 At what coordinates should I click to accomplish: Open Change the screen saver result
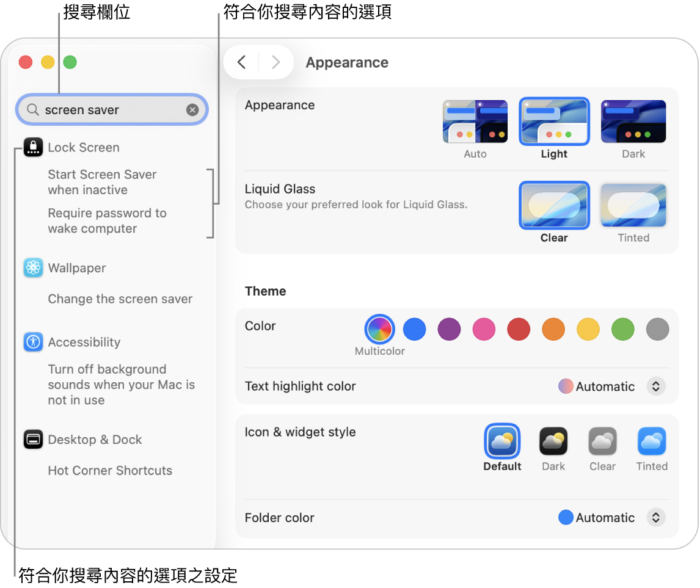[120, 299]
